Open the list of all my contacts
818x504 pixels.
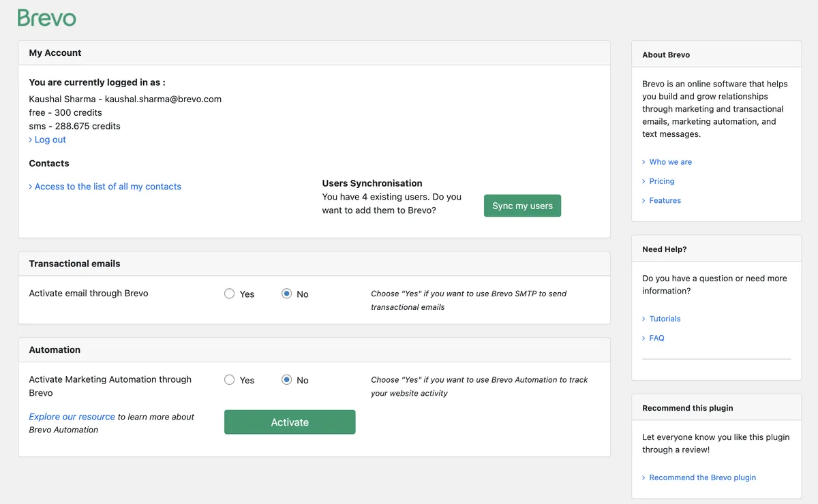click(x=108, y=187)
